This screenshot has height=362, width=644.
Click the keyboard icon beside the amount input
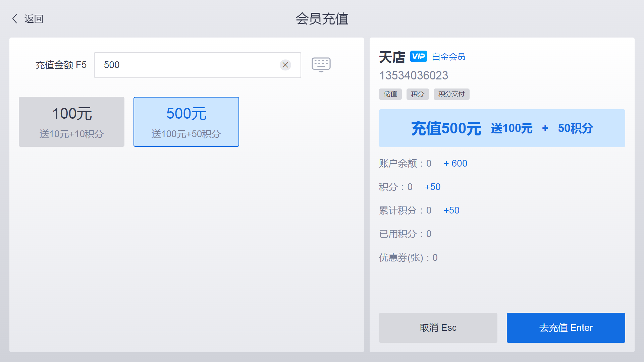click(x=321, y=64)
